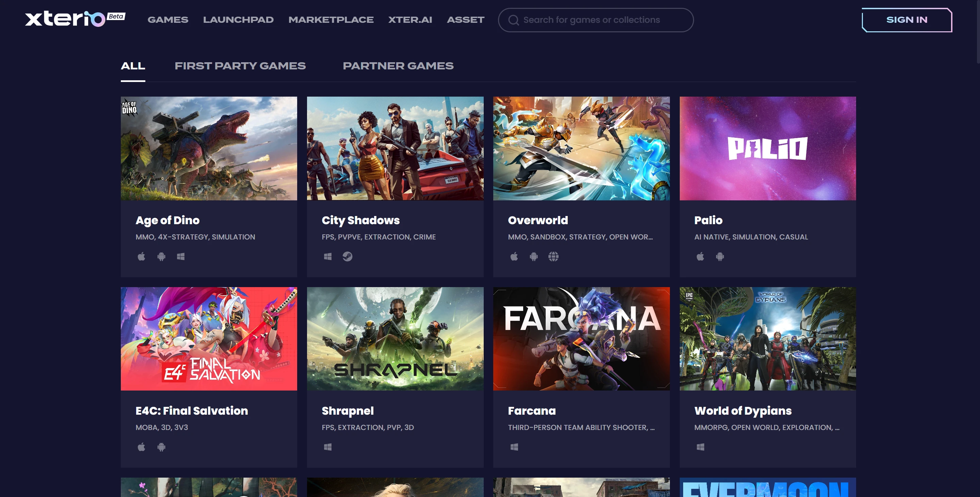Click Apple icon under Age of Dino
Screen dimensions: 980x497
coord(141,257)
